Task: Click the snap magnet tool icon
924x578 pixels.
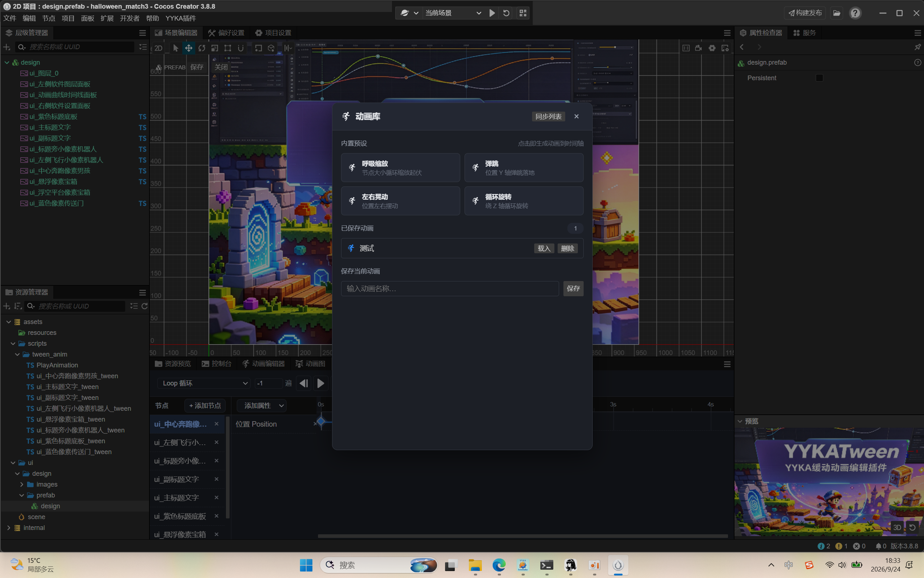Action: pos(240,48)
